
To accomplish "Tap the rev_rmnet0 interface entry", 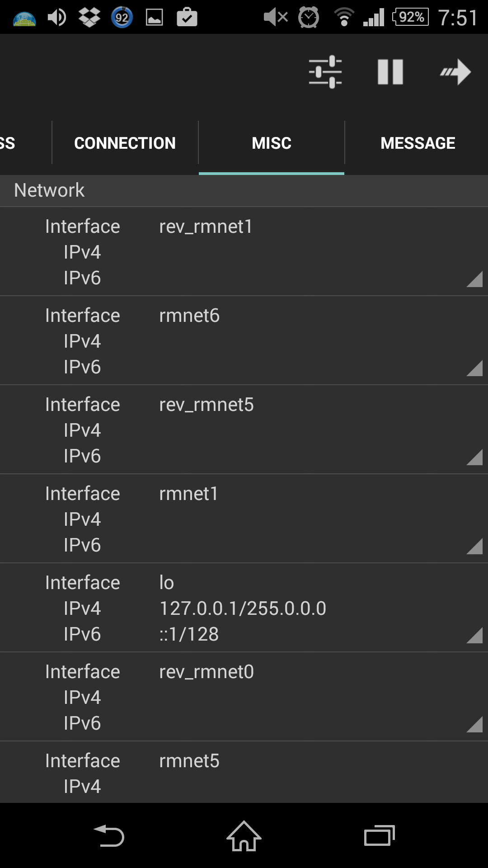I will (244, 697).
